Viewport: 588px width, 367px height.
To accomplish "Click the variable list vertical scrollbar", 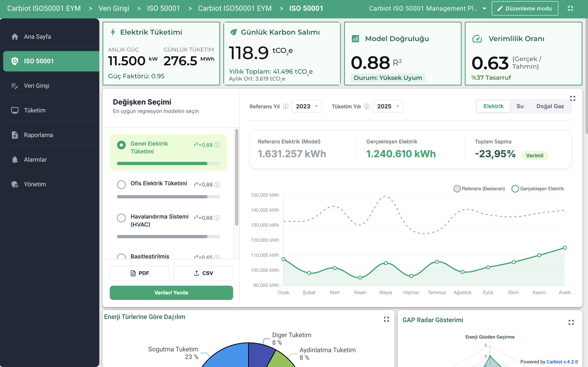I will (237, 177).
